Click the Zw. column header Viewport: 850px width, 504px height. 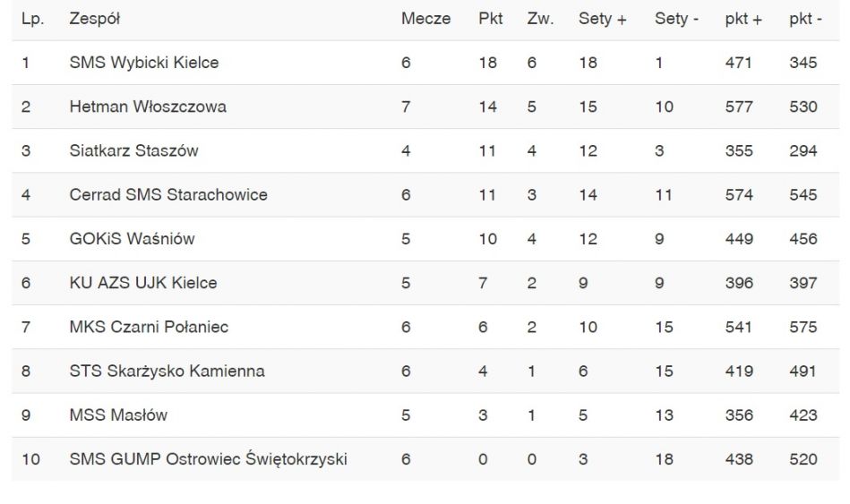tap(540, 19)
